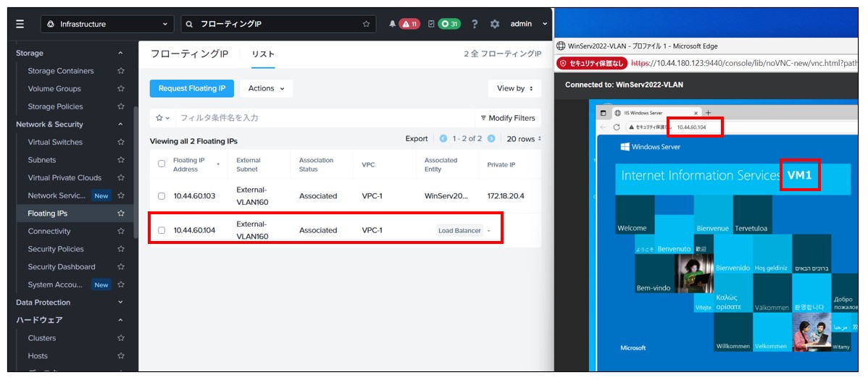Open the help question mark icon
The width and height of the screenshot is (868, 380).
click(475, 24)
